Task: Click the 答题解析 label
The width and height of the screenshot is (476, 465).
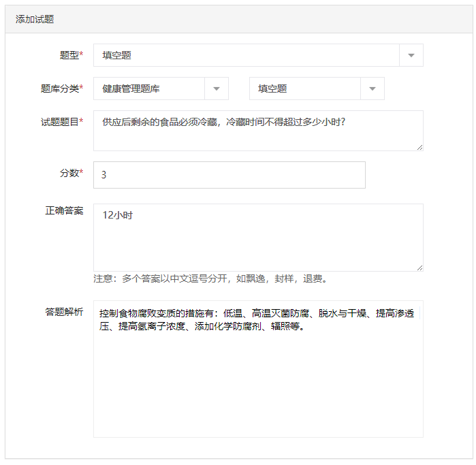Action: pyautogui.click(x=64, y=312)
